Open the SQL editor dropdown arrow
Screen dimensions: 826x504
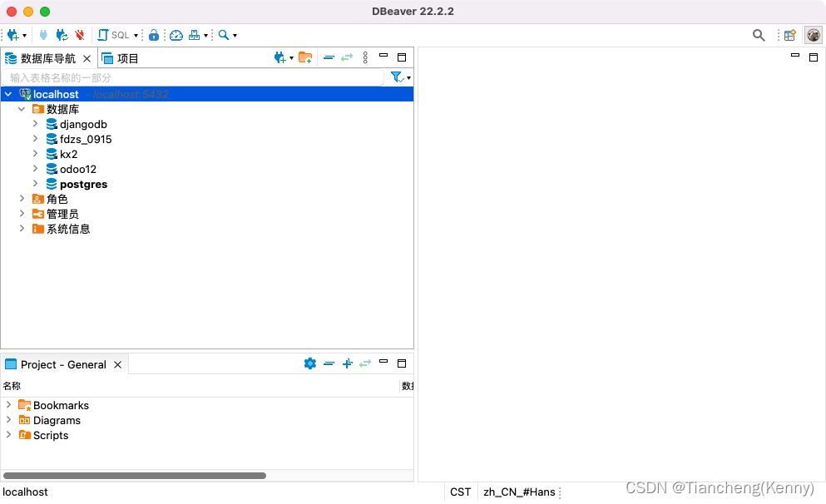tap(136, 36)
